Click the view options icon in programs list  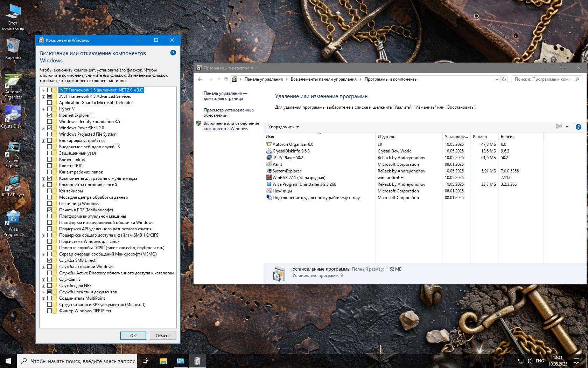pyautogui.click(x=559, y=127)
